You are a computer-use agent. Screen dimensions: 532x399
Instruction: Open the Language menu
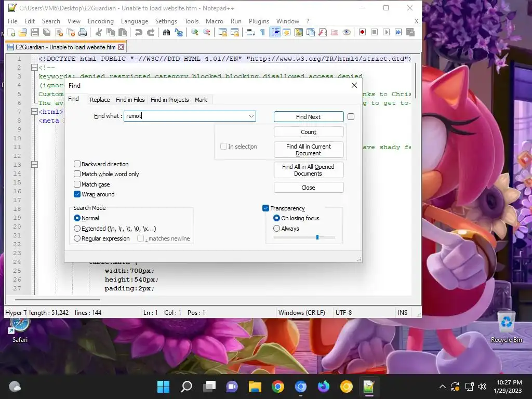(135, 21)
